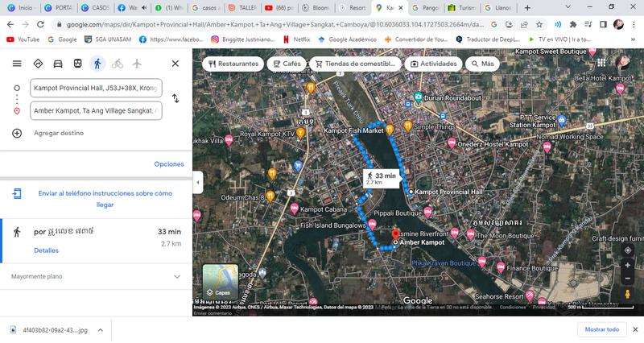
Task: Open the Google Maps hamburger menu
Action: point(17,64)
